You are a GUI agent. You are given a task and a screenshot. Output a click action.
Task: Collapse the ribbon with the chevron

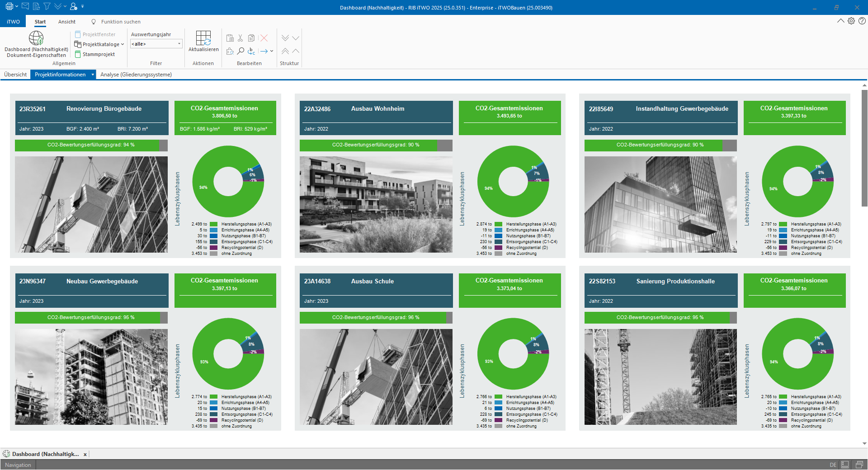[840, 21]
